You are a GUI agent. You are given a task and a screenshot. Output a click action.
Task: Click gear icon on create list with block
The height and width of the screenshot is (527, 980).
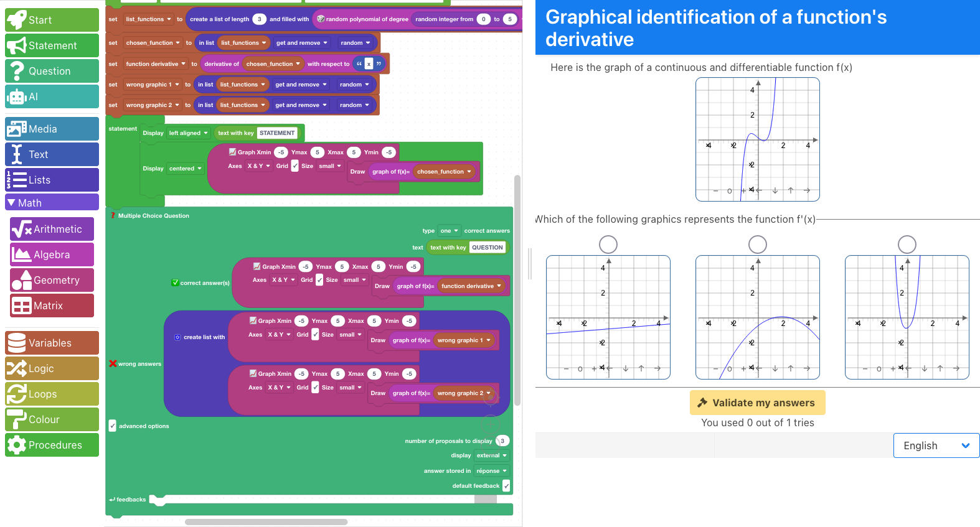[x=177, y=337]
